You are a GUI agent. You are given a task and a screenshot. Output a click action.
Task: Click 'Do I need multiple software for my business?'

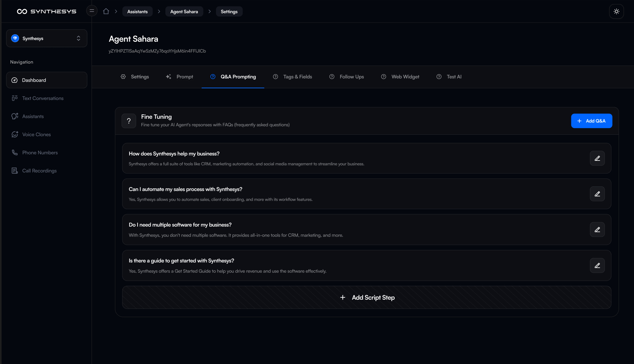180,225
